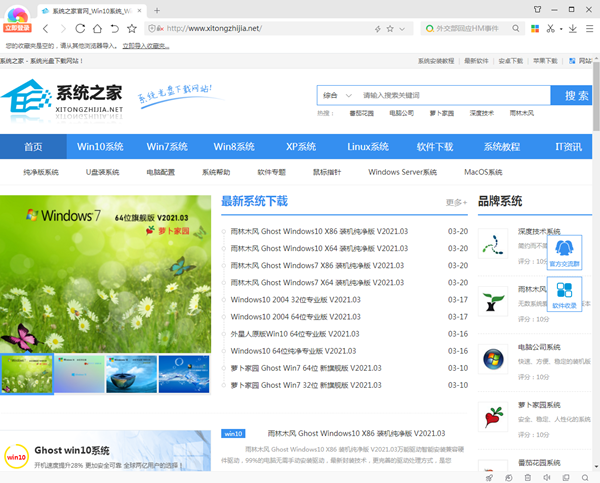Click the magnifier in browser search box
The width and height of the screenshot is (600, 483).
515,28
